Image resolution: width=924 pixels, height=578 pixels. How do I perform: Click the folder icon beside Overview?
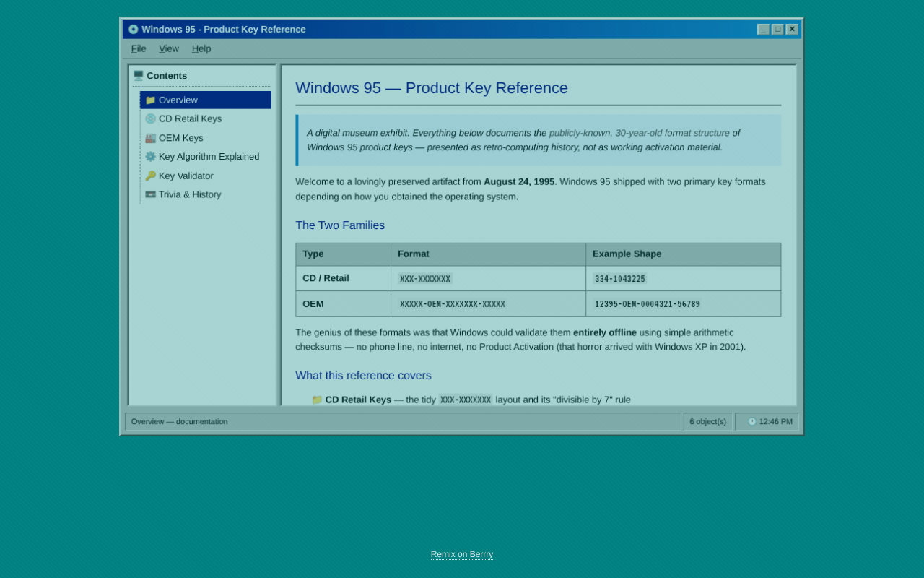[150, 100]
